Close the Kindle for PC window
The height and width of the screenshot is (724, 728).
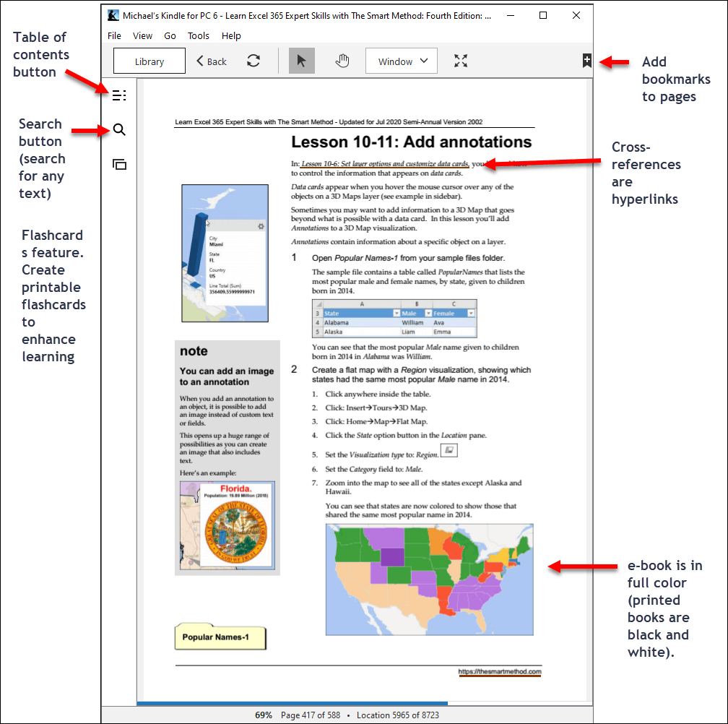(576, 15)
